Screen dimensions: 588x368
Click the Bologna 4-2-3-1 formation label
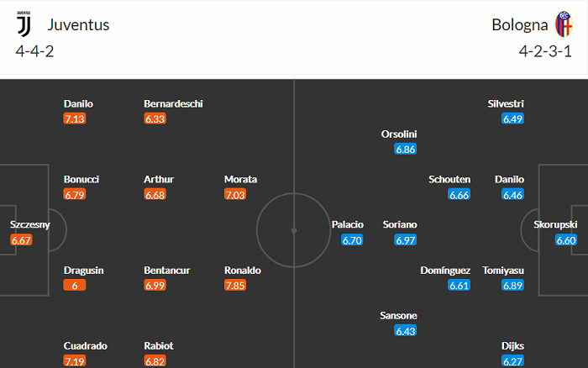tap(546, 51)
